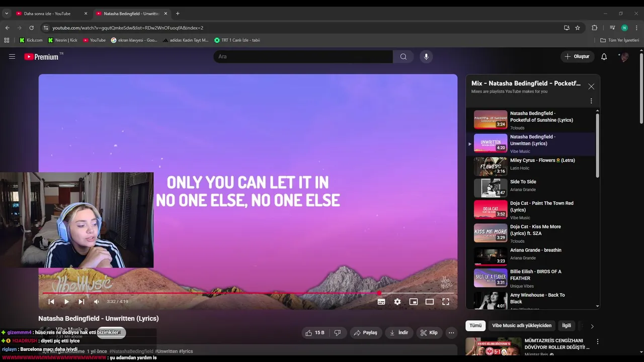Open the TRT 1 Canlı İzle bookmark
Screen dimensions: 644x362
(x=237, y=40)
